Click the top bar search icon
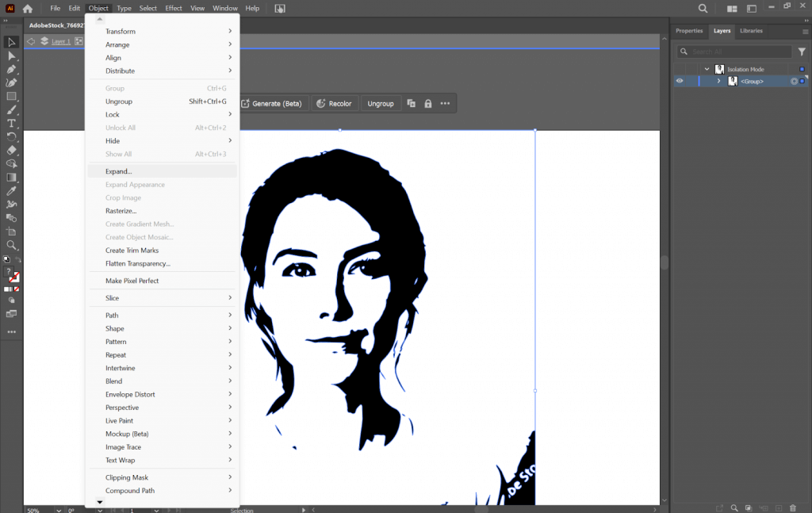The image size is (812, 513). [703, 8]
